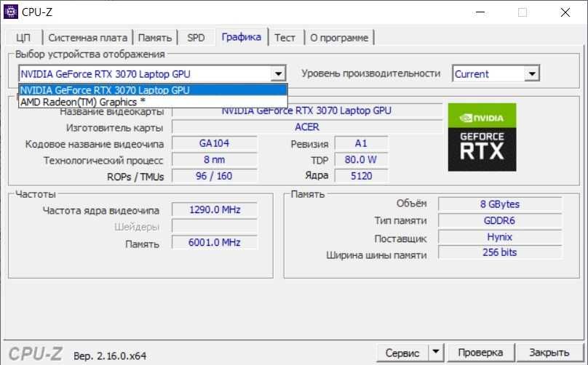
Task: Click the cores value 5120
Action: point(361,176)
